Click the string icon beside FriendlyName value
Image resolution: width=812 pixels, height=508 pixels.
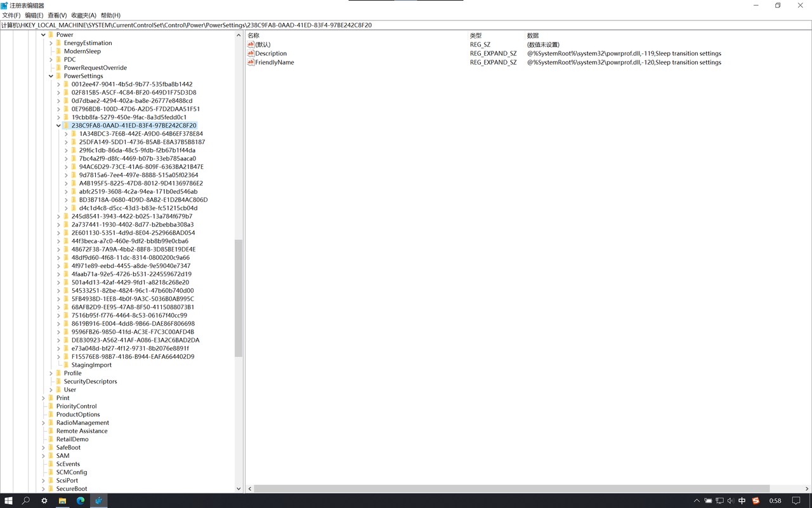pos(251,62)
